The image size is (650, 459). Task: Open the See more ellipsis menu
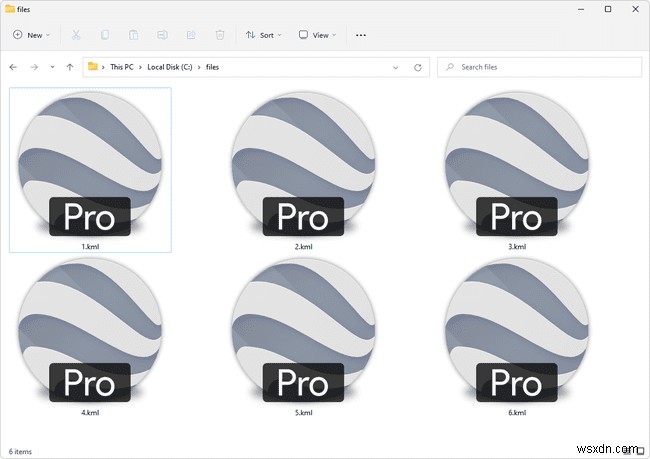tap(361, 35)
